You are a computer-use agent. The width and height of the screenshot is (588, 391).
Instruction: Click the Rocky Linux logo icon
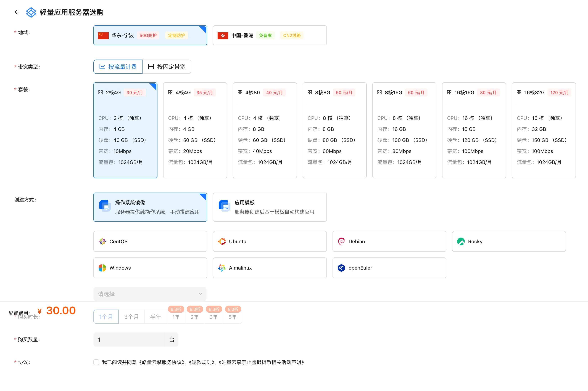(461, 241)
